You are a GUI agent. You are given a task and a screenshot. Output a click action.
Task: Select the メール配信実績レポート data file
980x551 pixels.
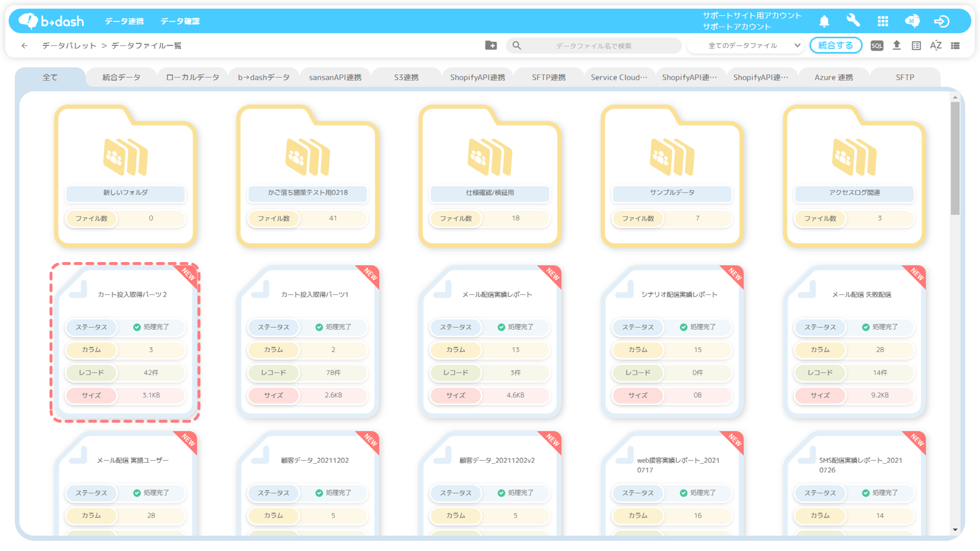490,342
